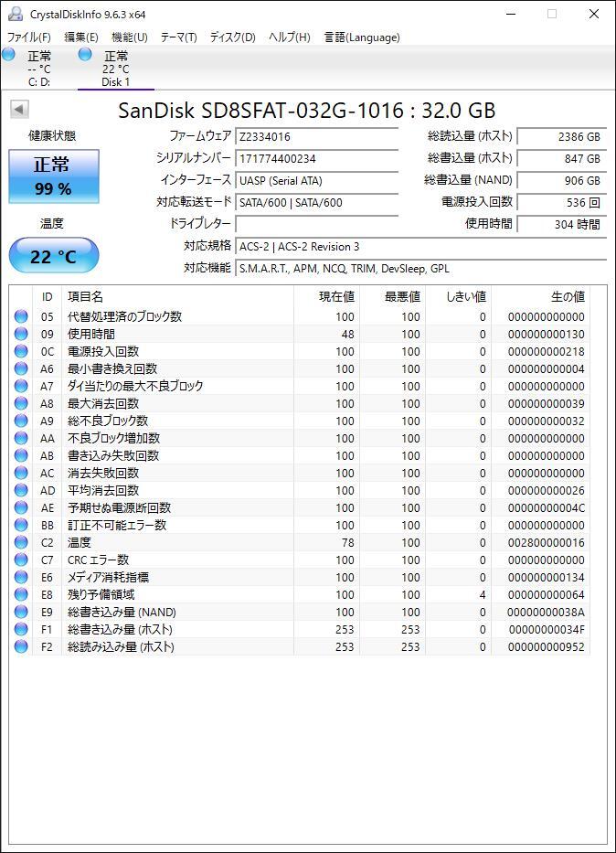The width and height of the screenshot is (616, 853).
Task: Click the ACS-2 Revision 3 standard field
Action: pyautogui.click(x=421, y=247)
